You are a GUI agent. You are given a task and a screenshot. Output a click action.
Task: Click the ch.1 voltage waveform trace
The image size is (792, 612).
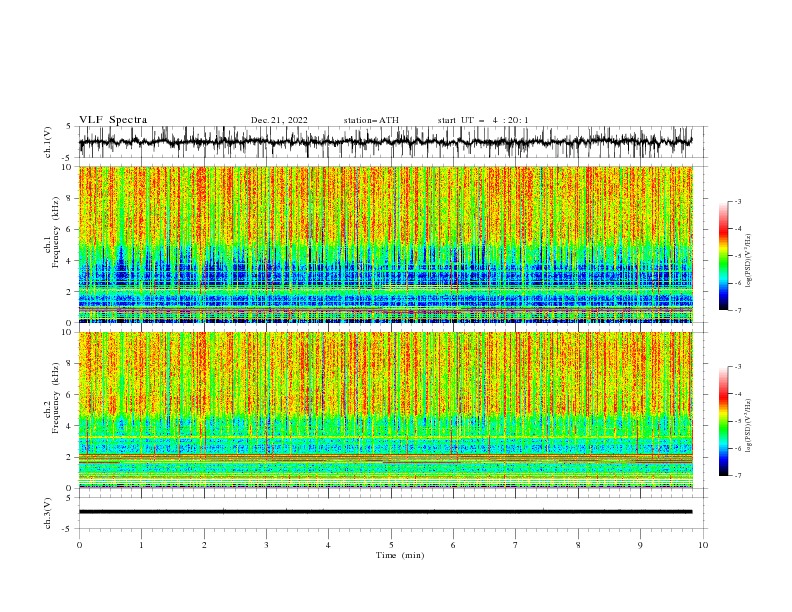coord(385,142)
